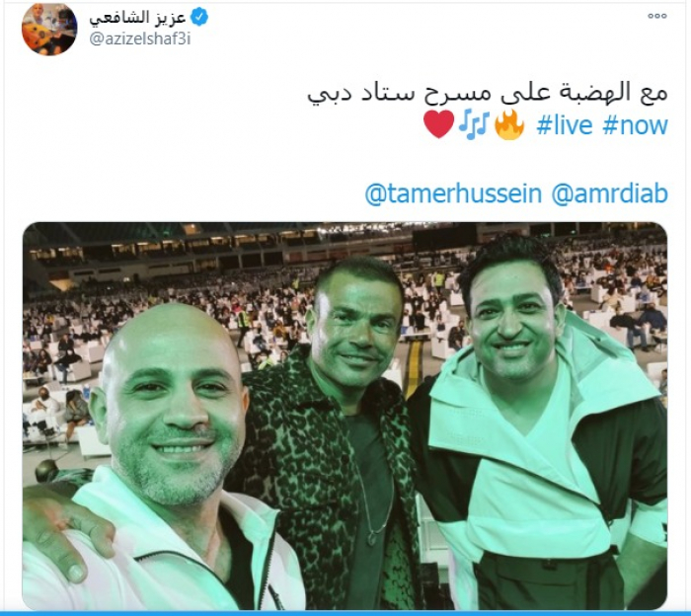Open the author's round profile avatar

[49, 29]
